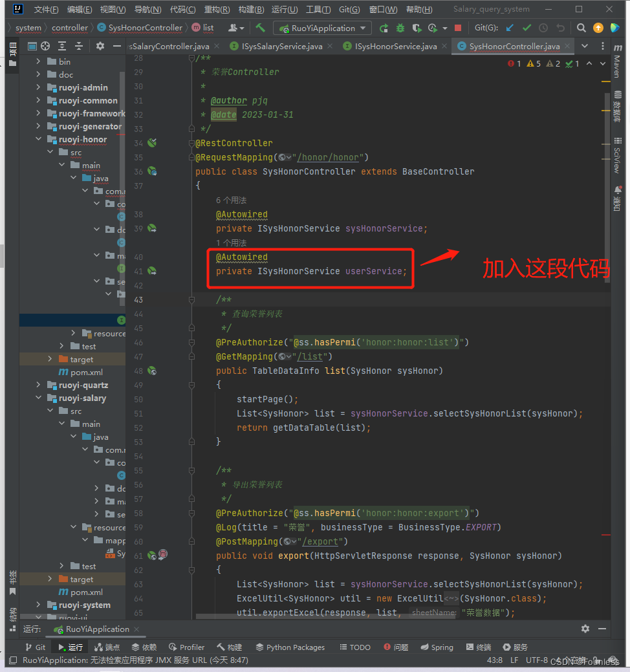Click the userService field name
Viewport: 630px width, 672px height.
tap(374, 271)
